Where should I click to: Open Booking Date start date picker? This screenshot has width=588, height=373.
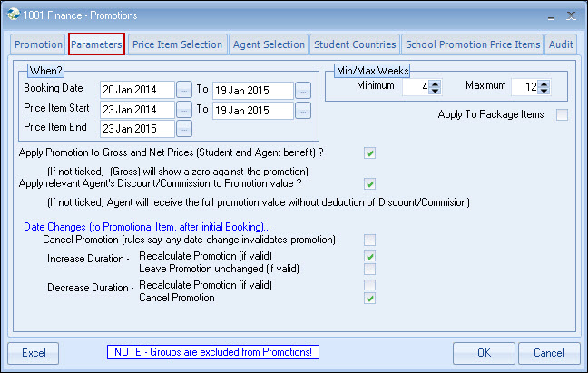(184, 90)
